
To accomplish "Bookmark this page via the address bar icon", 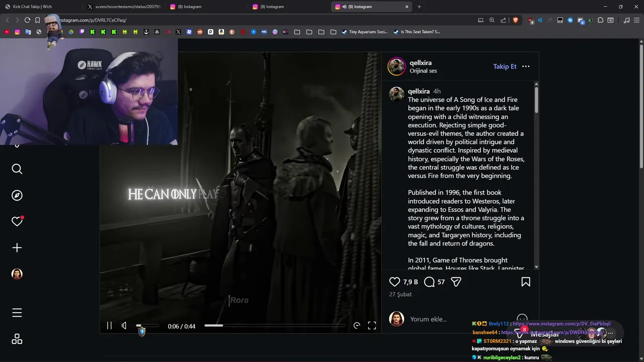I will [x=37, y=20].
